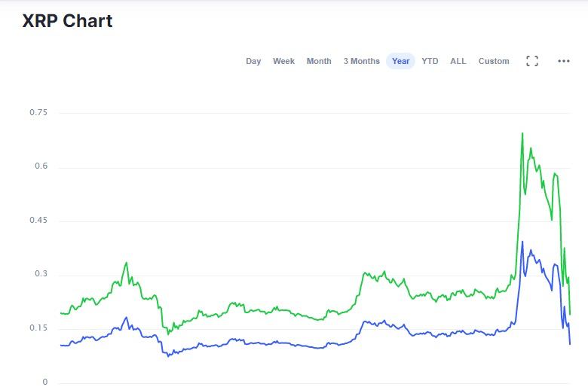Select the Week time range
The height and width of the screenshot is (387, 588).
[x=283, y=61]
